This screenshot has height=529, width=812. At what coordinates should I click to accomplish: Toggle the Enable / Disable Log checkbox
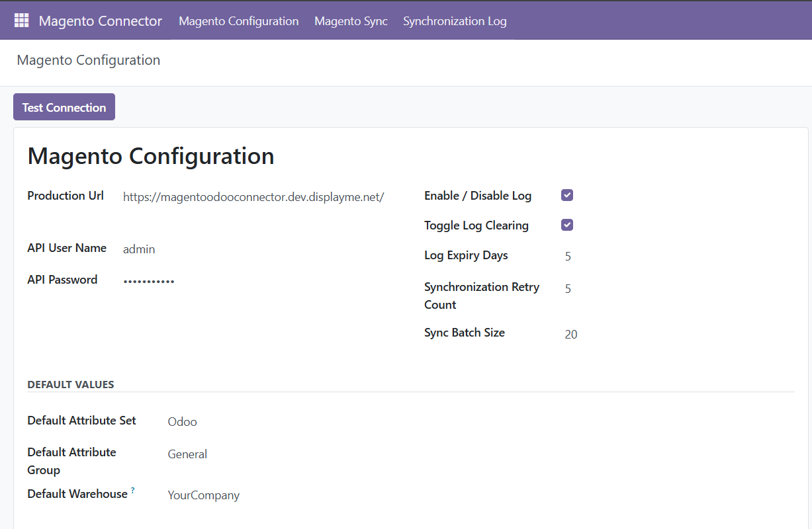coord(567,195)
